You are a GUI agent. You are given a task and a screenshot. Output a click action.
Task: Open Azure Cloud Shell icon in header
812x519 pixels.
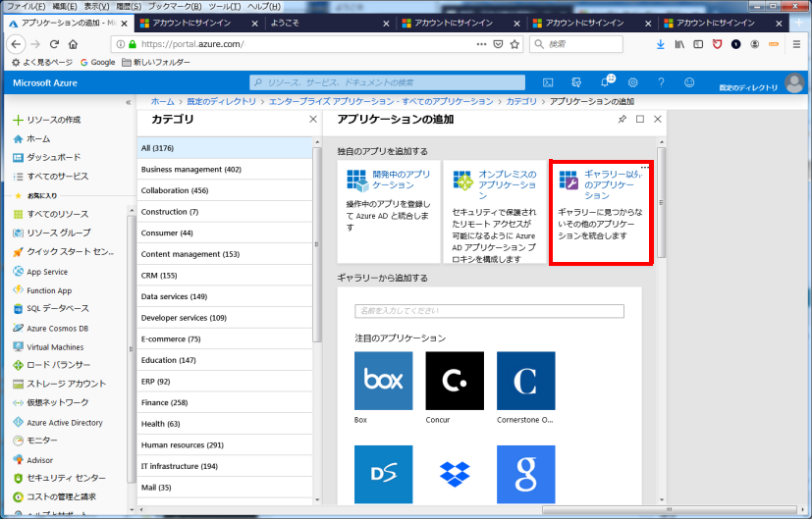pyautogui.click(x=548, y=82)
